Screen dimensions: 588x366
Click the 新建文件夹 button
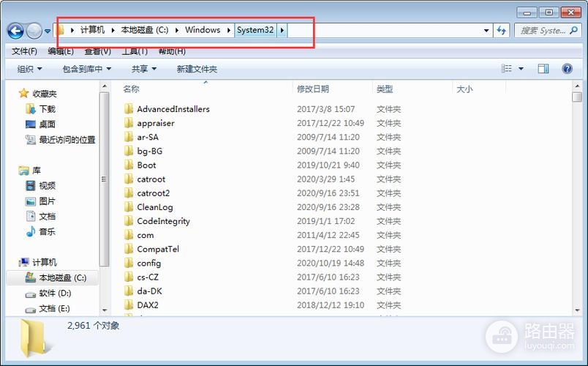click(197, 69)
